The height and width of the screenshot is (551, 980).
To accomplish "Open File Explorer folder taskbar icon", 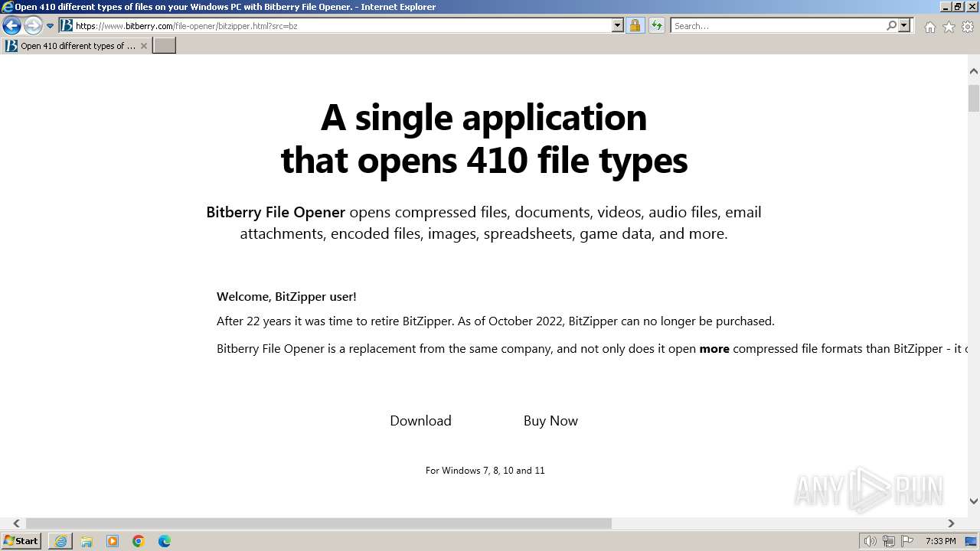I will 87,541.
